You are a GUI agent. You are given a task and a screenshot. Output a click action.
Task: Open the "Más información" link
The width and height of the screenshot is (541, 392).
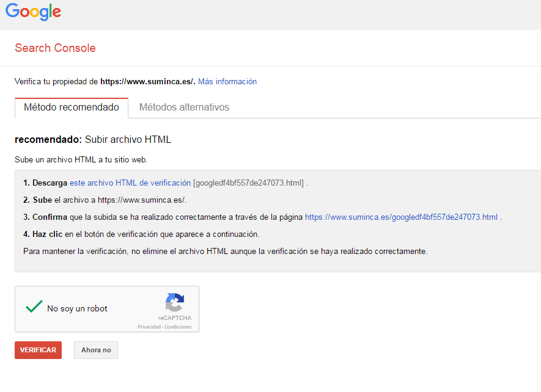click(227, 81)
